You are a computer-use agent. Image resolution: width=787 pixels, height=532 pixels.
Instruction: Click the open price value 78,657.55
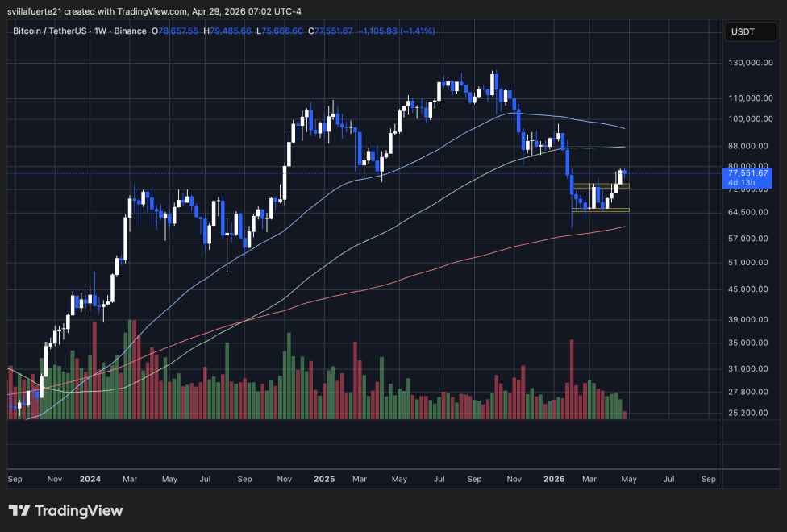pos(177,31)
